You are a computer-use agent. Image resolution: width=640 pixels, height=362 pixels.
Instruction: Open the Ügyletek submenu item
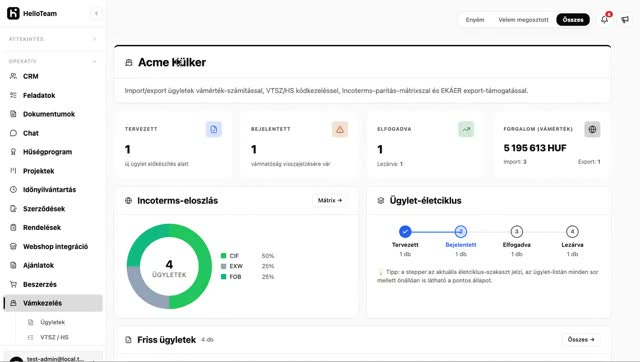(x=53, y=322)
